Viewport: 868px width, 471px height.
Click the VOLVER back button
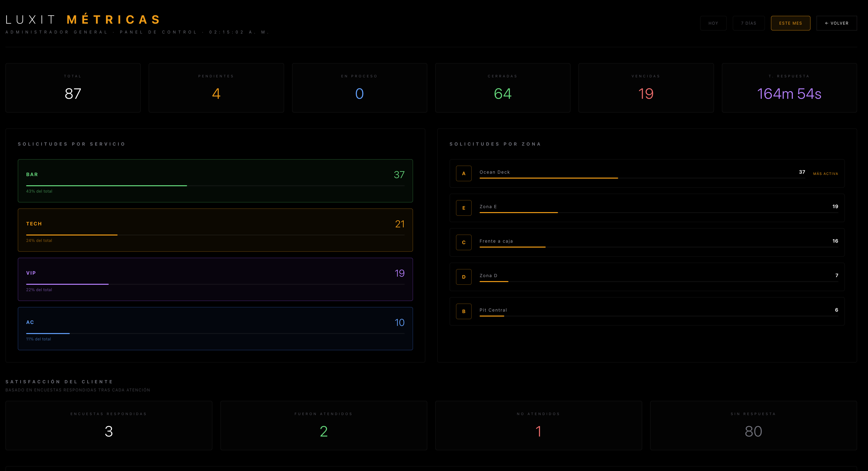click(836, 23)
